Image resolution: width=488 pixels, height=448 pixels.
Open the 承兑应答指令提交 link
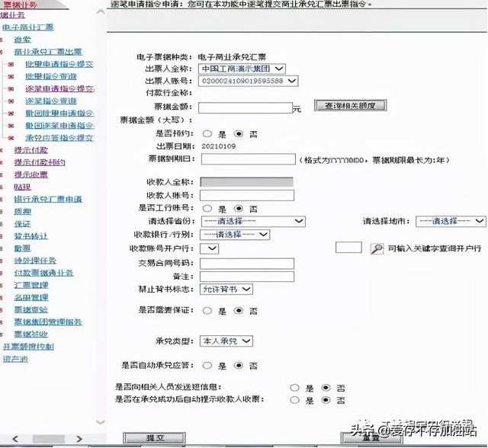59,138
